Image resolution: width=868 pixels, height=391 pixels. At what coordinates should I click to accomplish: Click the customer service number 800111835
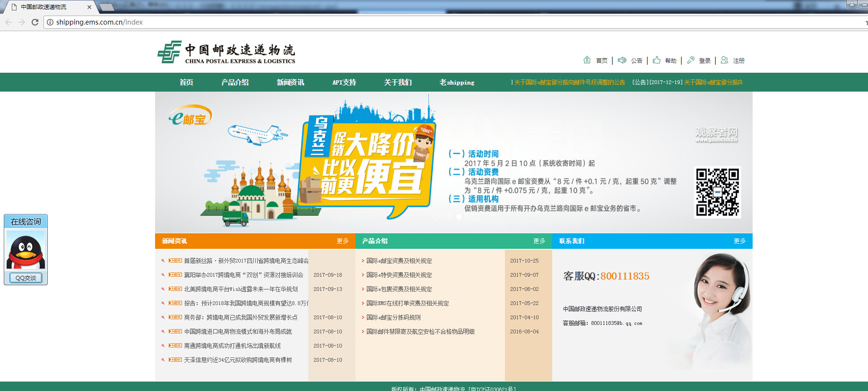[625, 276]
